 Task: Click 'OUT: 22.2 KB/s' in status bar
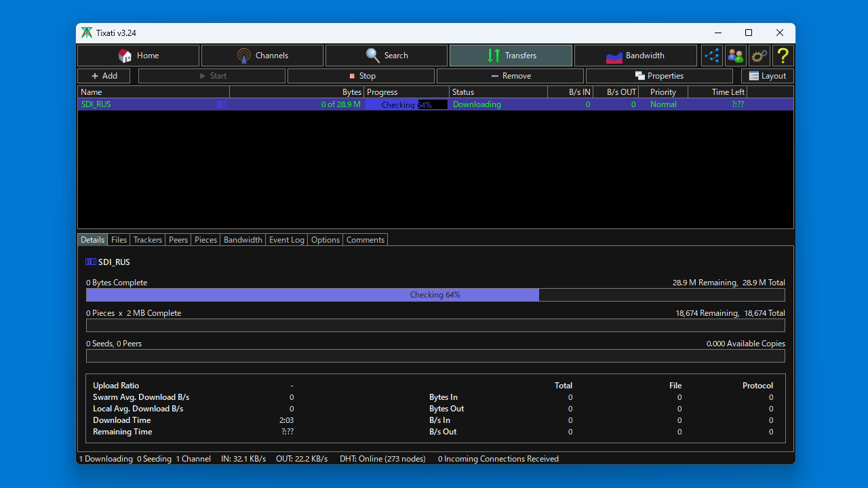point(302,459)
